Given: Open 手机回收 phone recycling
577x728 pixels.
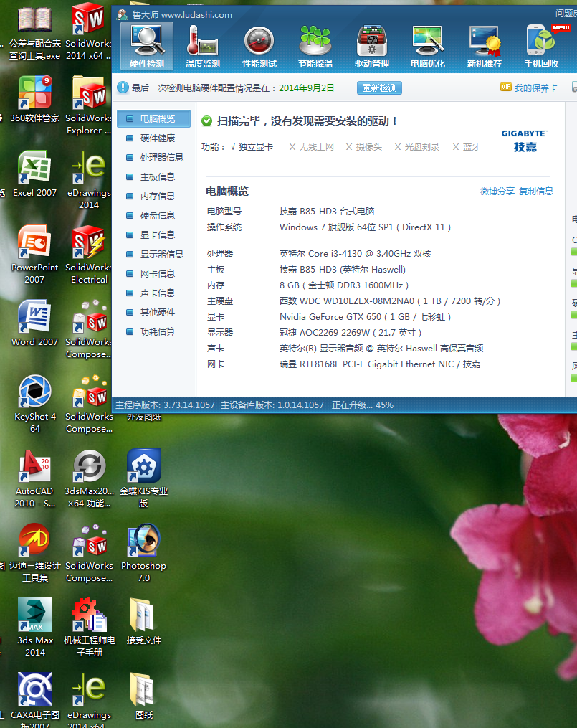Looking at the screenshot, I should point(541,47).
